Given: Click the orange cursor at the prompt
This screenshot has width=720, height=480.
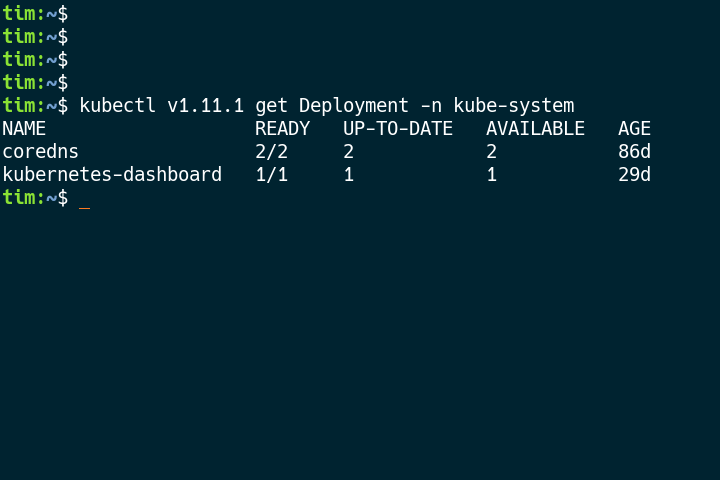Looking at the screenshot, I should pos(85,200).
